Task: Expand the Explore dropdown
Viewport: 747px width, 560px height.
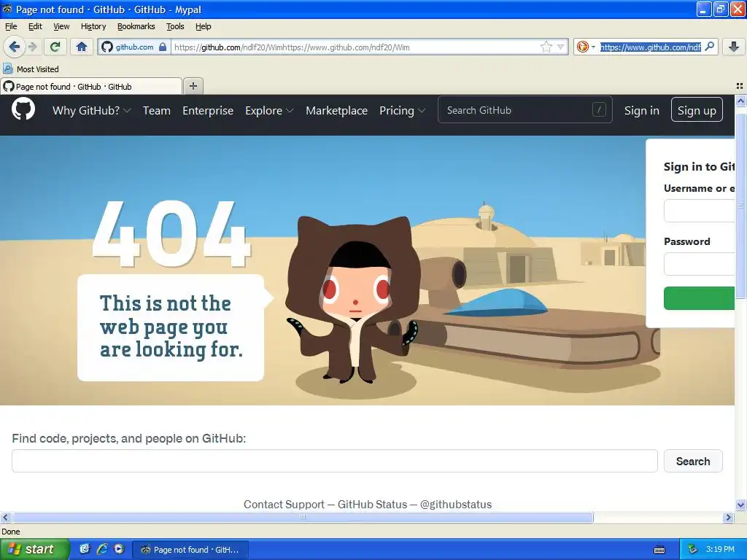Action: [x=269, y=111]
